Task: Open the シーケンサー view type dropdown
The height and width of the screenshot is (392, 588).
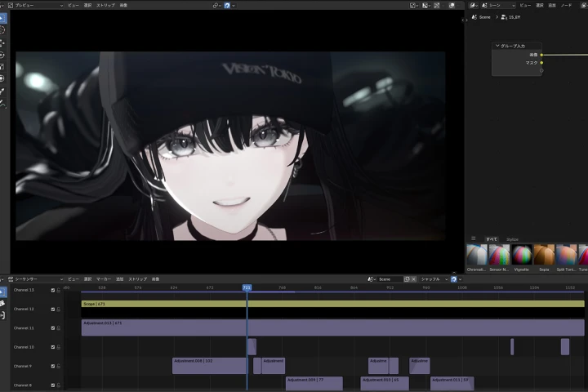Action: point(36,279)
